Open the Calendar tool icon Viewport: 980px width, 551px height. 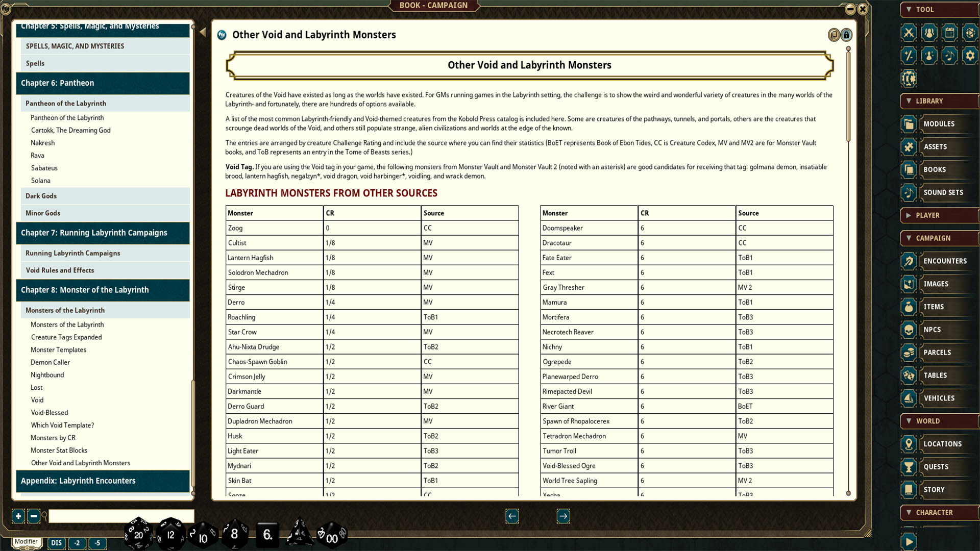949,33
